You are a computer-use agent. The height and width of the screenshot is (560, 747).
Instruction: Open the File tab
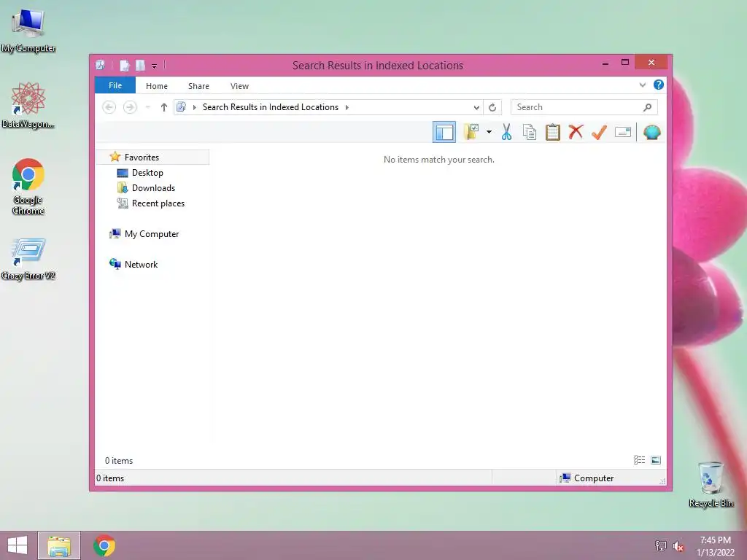click(115, 86)
